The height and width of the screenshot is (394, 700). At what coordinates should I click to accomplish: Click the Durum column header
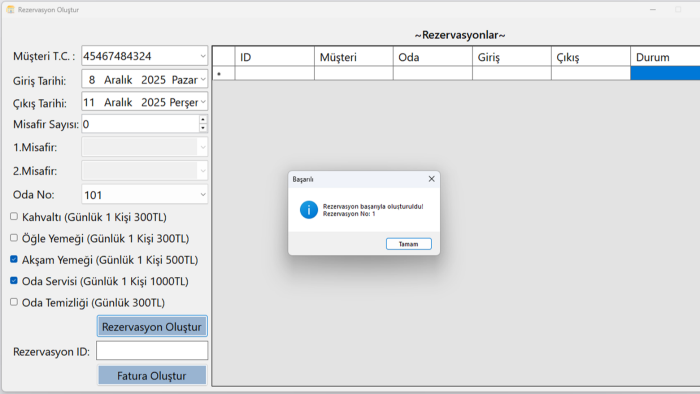click(x=665, y=57)
